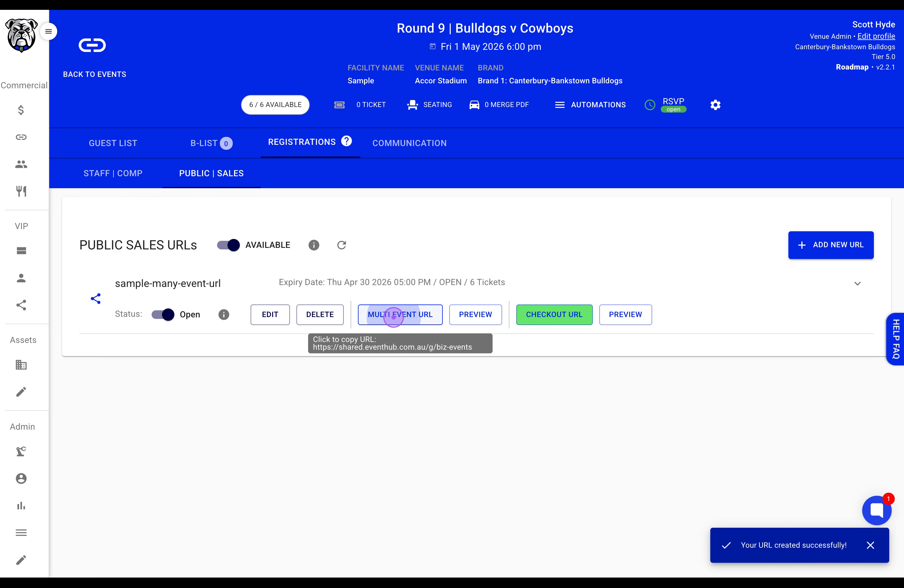Open the chat bubble with notification badge
Viewport: 904px width, 588px height.
pyautogui.click(x=877, y=510)
